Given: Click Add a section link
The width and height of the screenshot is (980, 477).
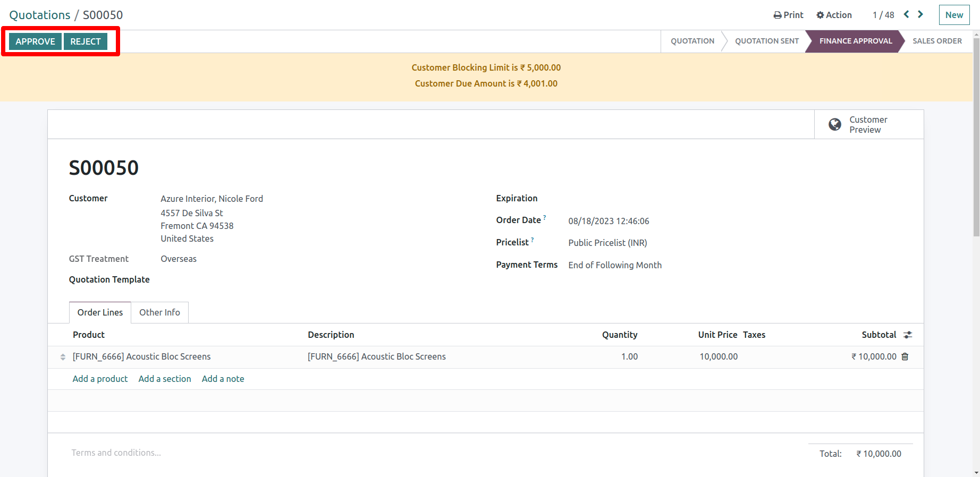Looking at the screenshot, I should 165,379.
